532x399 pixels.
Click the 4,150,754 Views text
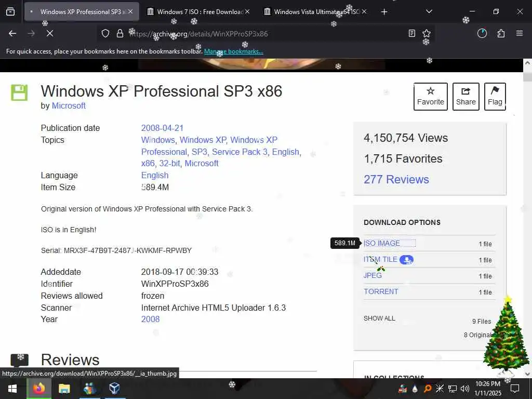406,138
